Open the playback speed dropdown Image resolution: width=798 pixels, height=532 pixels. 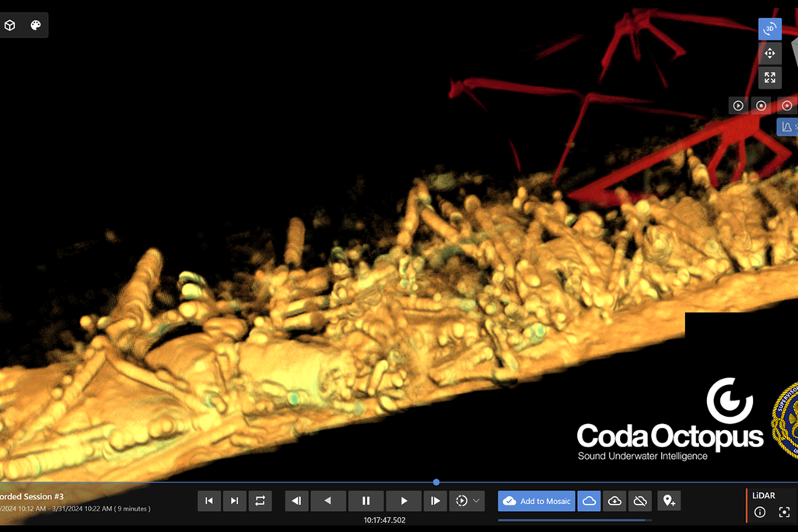tap(467, 501)
